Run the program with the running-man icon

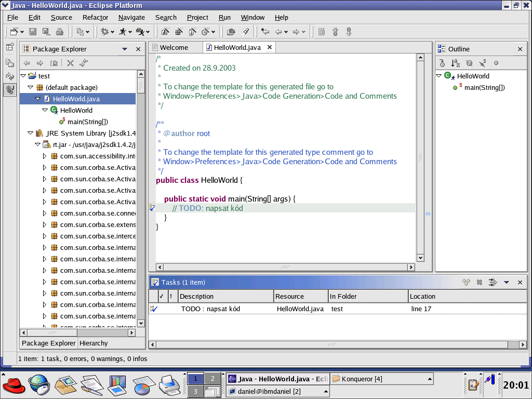point(123,32)
